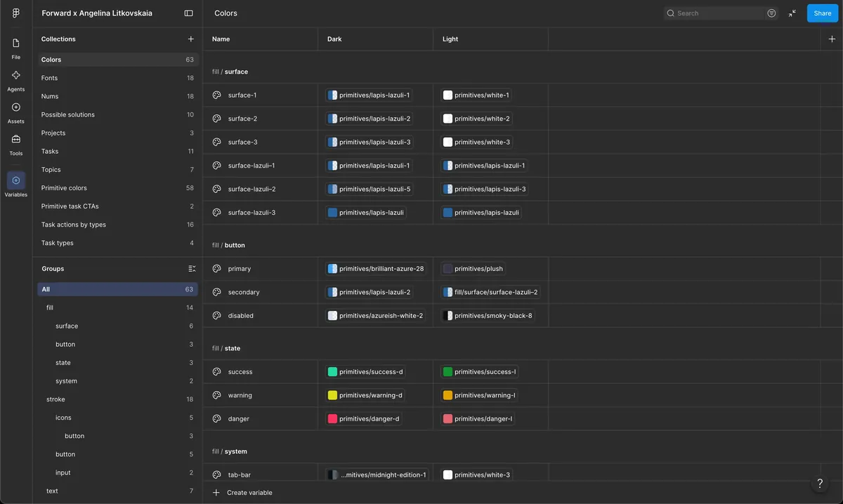Select the text group in tree

pyautogui.click(x=118, y=491)
